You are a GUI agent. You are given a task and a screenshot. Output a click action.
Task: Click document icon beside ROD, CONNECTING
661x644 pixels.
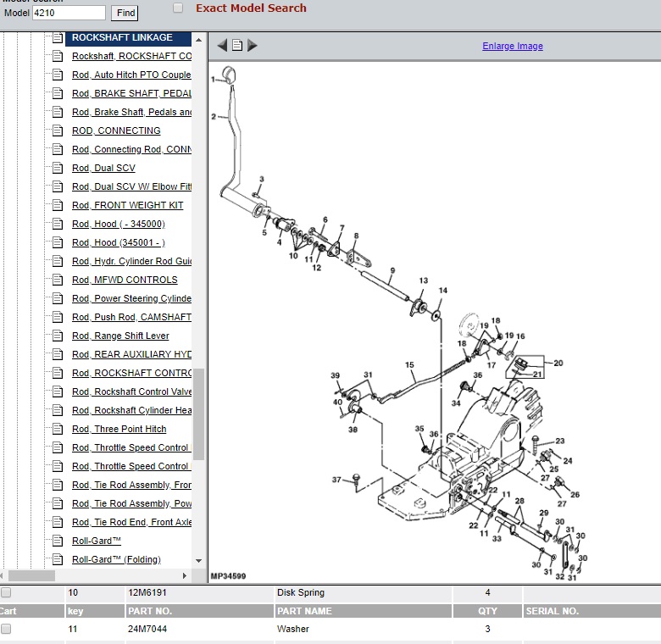57,130
